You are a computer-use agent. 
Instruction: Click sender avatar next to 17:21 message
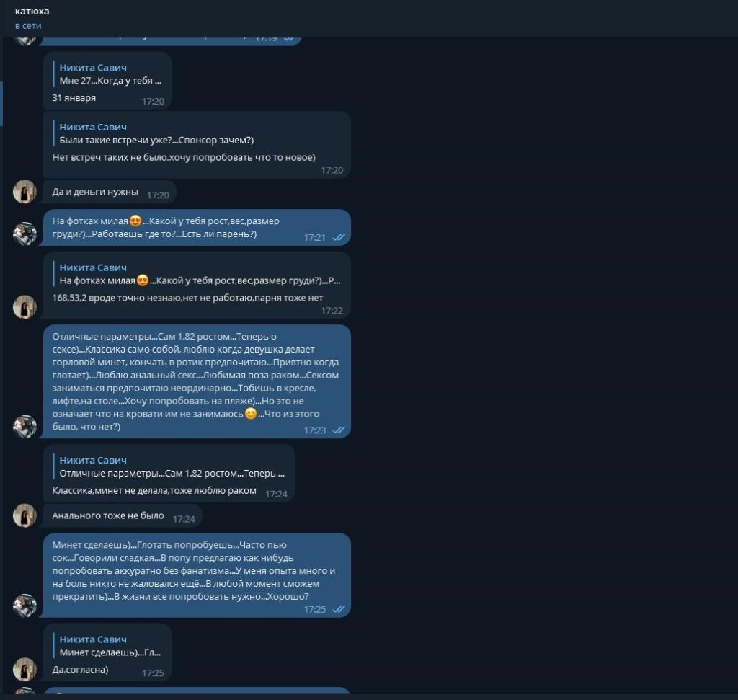pyautogui.click(x=25, y=234)
